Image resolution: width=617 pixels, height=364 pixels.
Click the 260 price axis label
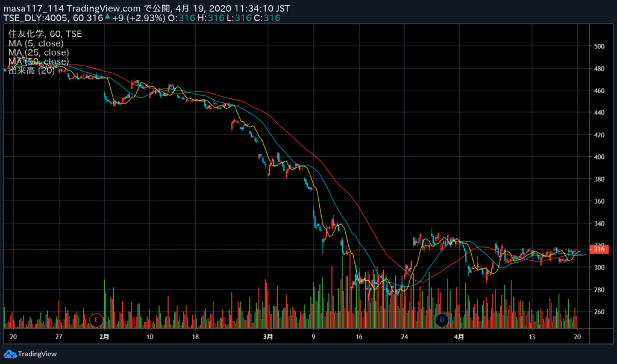599,312
